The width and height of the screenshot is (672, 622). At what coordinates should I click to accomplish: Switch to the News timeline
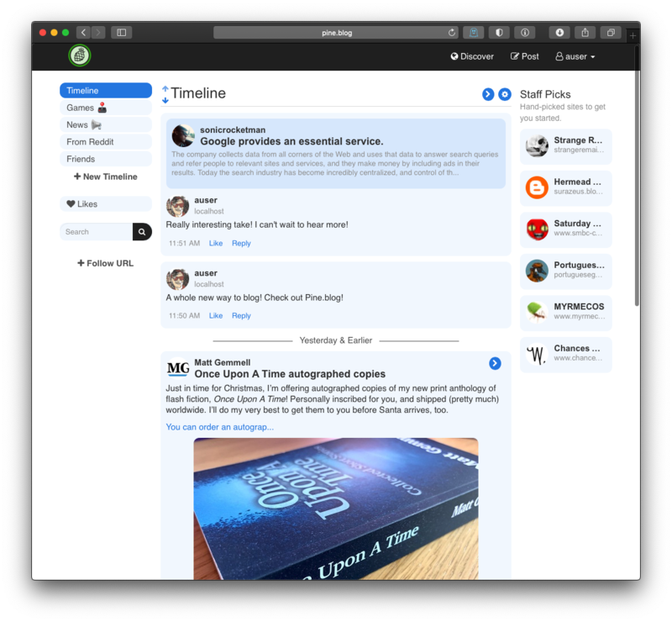click(x=106, y=125)
